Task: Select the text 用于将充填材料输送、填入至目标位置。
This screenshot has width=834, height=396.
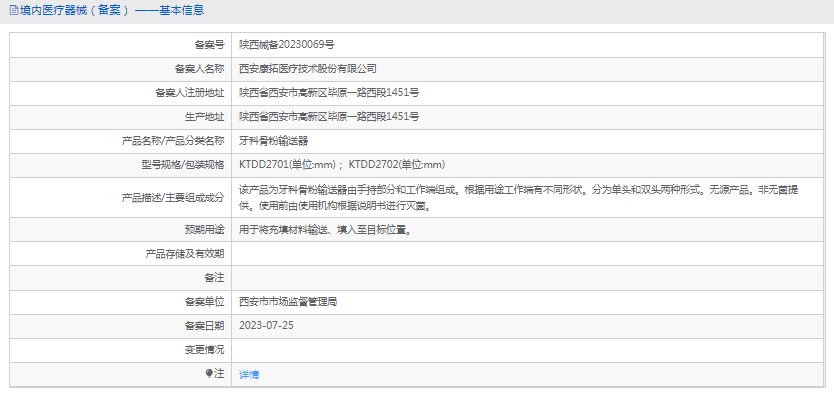Action: (x=324, y=230)
